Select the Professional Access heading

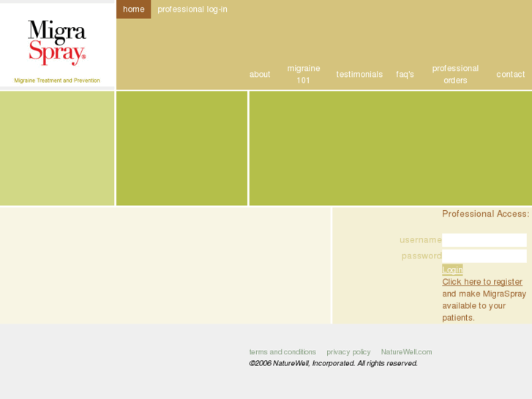pyautogui.click(x=485, y=214)
